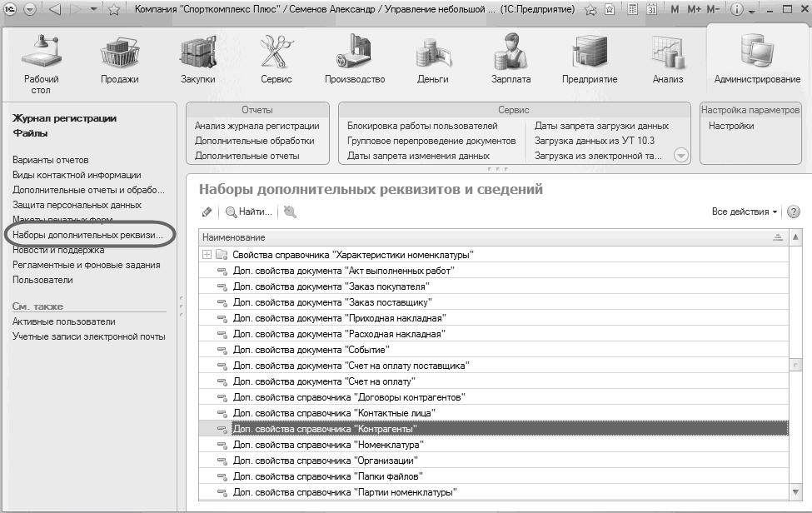The width and height of the screenshot is (812, 513).
Task: Open Активные пользователи link
Action: pos(63,321)
